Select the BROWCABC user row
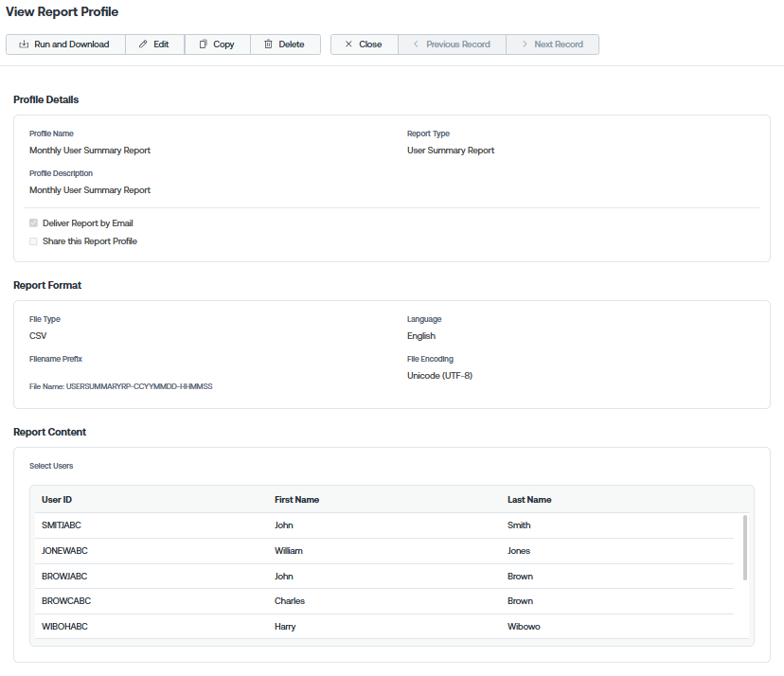 (384, 601)
